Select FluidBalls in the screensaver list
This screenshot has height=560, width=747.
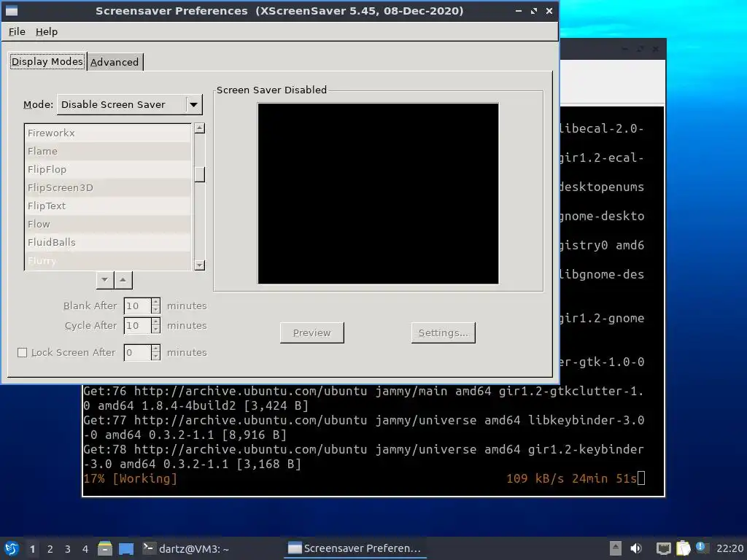(107, 242)
